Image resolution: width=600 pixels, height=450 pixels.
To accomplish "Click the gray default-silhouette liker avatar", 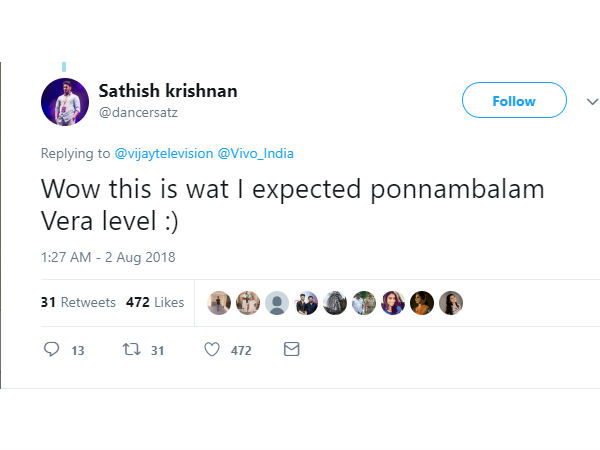I will tap(277, 302).
